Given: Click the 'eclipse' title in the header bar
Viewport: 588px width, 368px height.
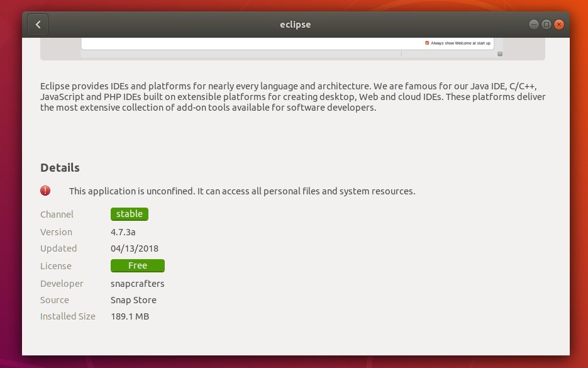Looking at the screenshot, I should coord(295,25).
